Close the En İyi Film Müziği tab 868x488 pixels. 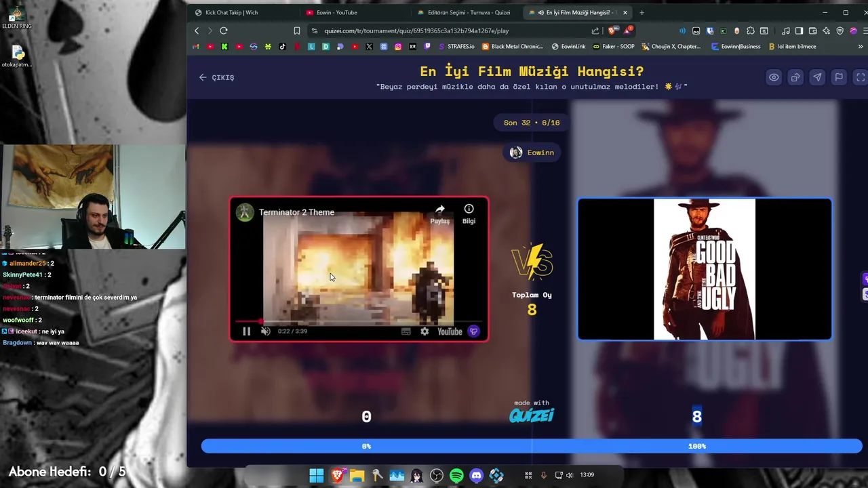pyautogui.click(x=625, y=12)
